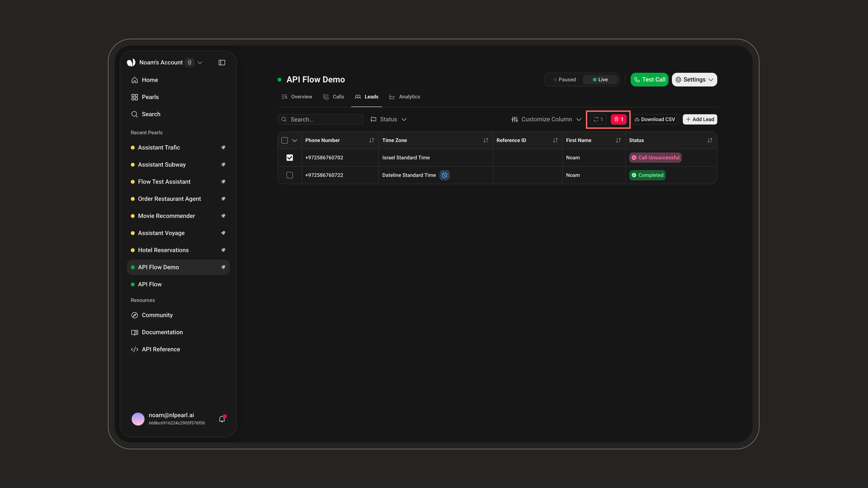Click the Completed status badge
This screenshot has width=868, height=488.
click(x=647, y=175)
